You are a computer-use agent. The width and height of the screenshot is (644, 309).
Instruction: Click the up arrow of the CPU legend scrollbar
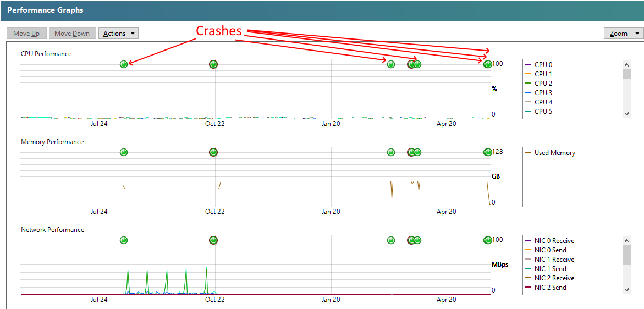click(x=626, y=64)
